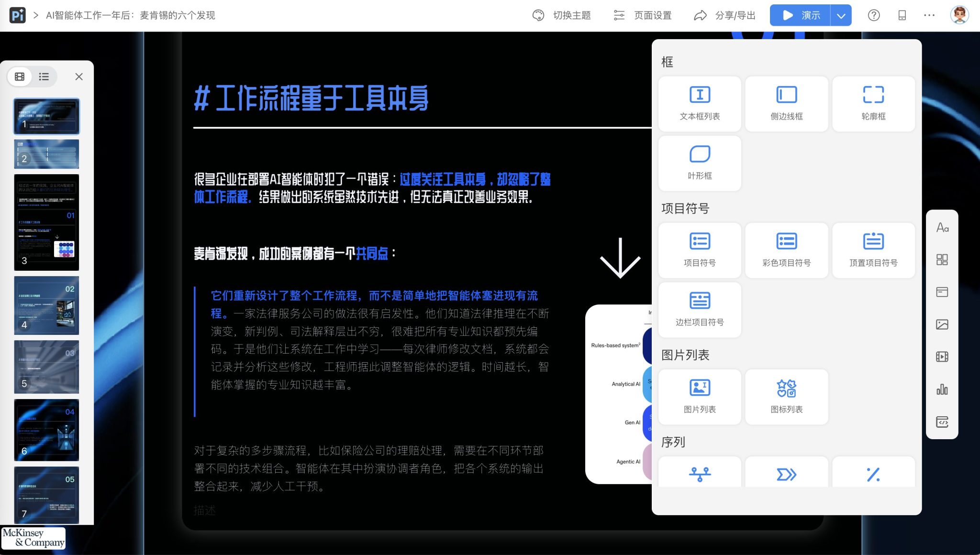Screen dimensions: 980x555
Task: Open the code embed tool
Action: tap(942, 422)
